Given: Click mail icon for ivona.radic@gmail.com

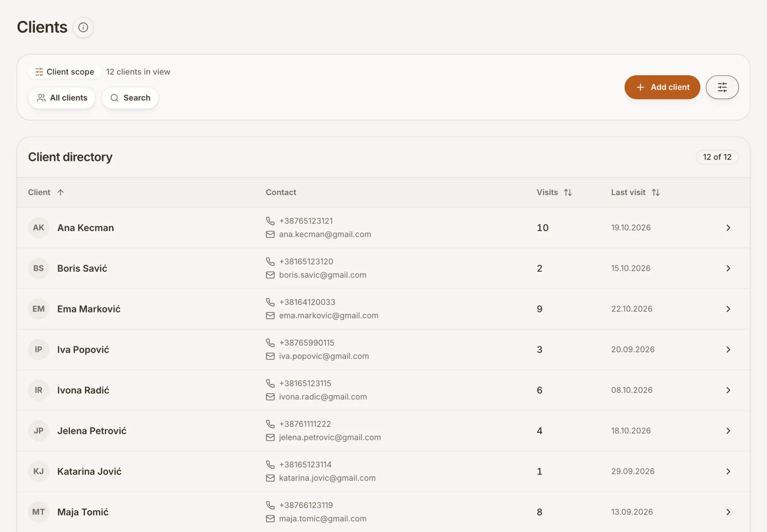Looking at the screenshot, I should click(270, 397).
